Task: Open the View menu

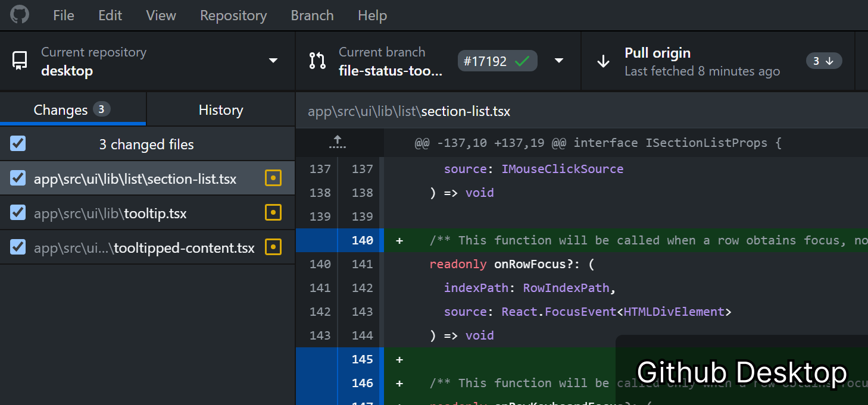Action: (x=161, y=15)
